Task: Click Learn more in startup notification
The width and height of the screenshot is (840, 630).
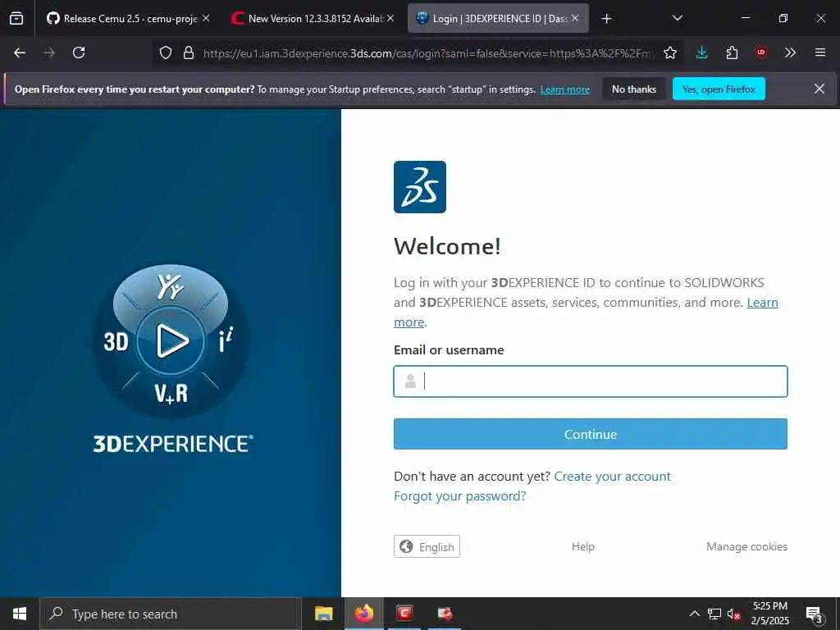Action: point(565,89)
